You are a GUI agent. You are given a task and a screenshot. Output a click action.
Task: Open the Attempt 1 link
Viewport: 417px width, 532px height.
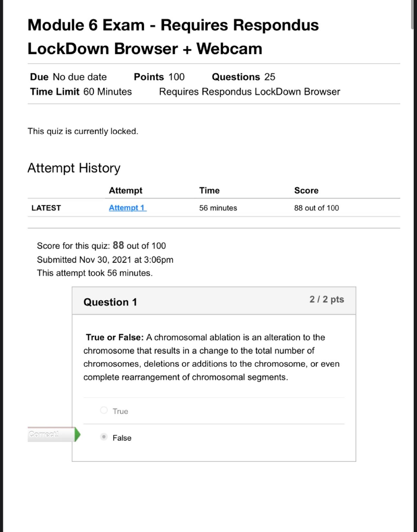tap(127, 208)
